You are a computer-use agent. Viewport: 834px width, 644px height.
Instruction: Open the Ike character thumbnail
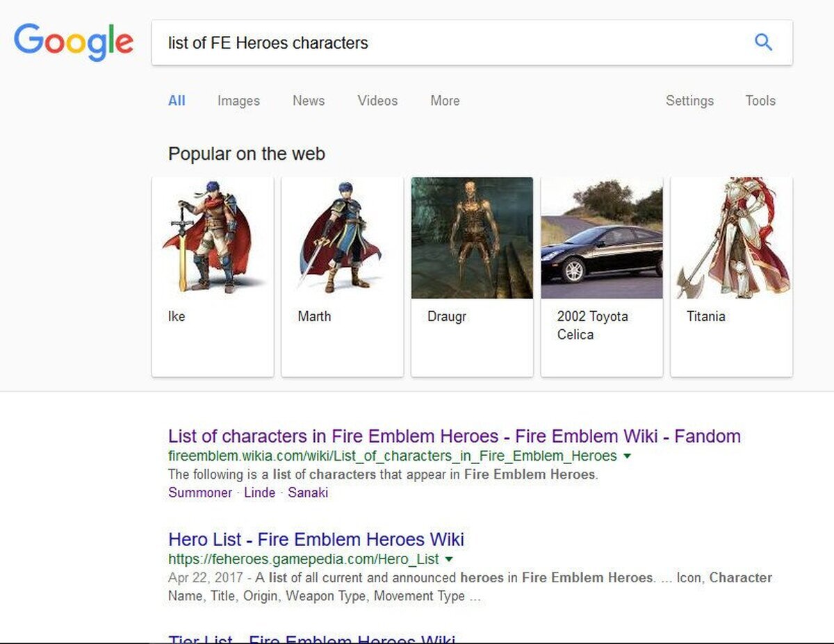click(213, 238)
